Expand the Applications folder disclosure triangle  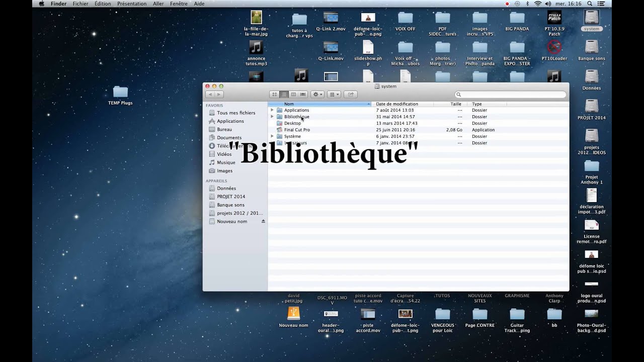coord(272,110)
